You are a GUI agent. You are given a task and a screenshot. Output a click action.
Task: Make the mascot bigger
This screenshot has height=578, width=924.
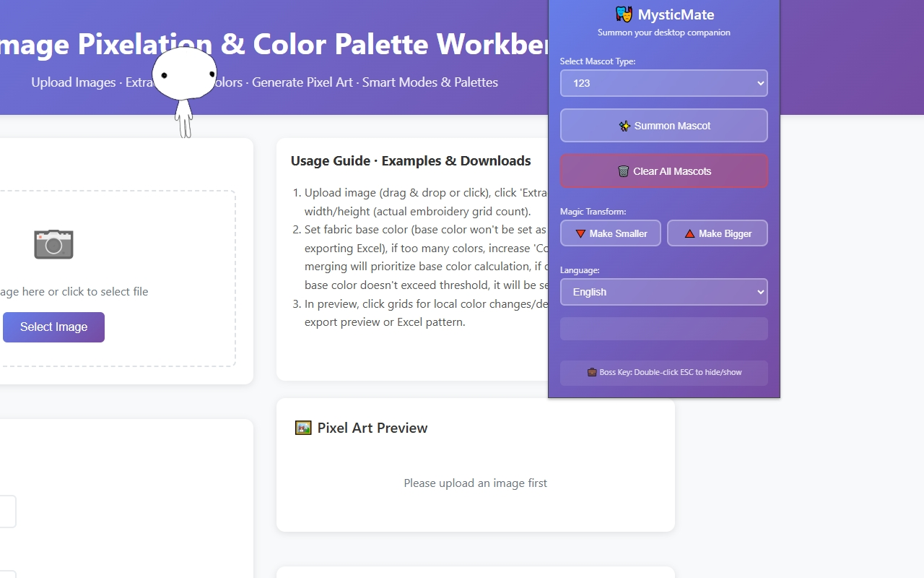click(718, 233)
